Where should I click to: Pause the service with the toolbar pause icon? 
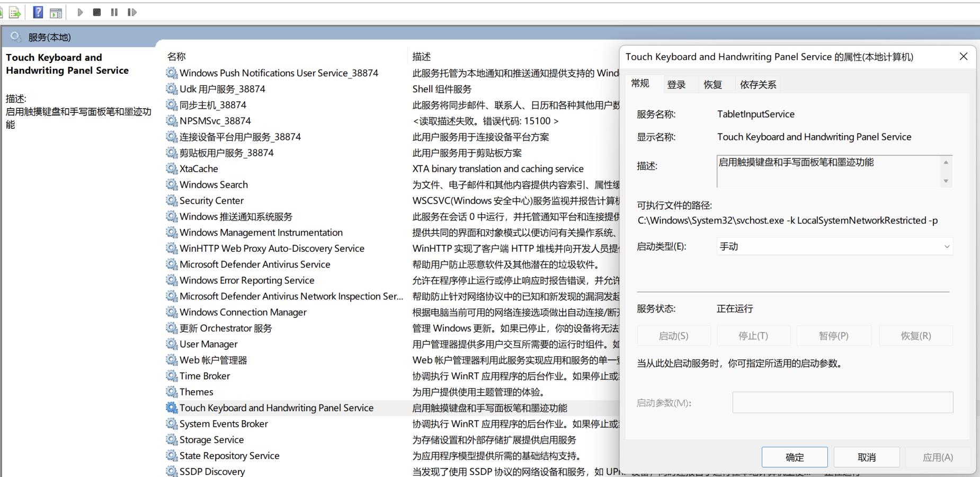click(x=114, y=12)
